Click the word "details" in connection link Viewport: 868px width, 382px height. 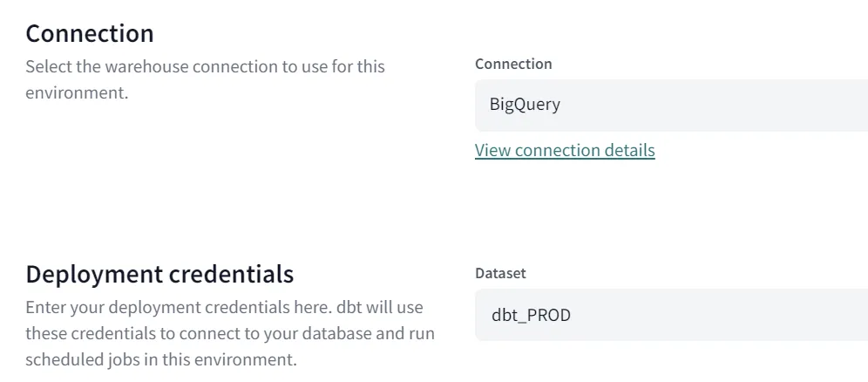(624, 150)
